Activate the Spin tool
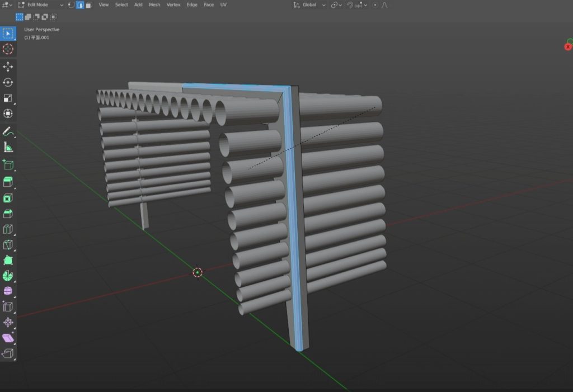The width and height of the screenshot is (573, 392). [8, 276]
